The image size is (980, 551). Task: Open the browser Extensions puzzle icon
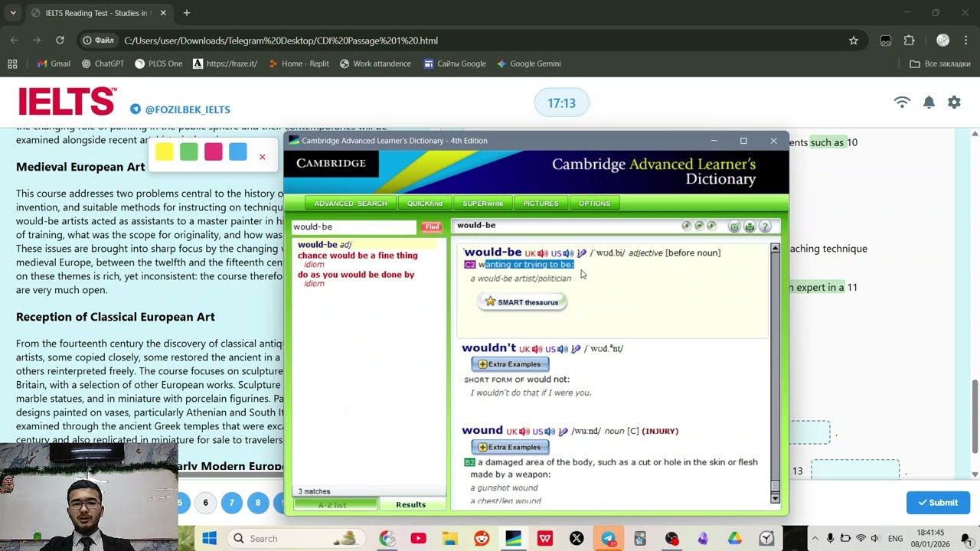(910, 41)
